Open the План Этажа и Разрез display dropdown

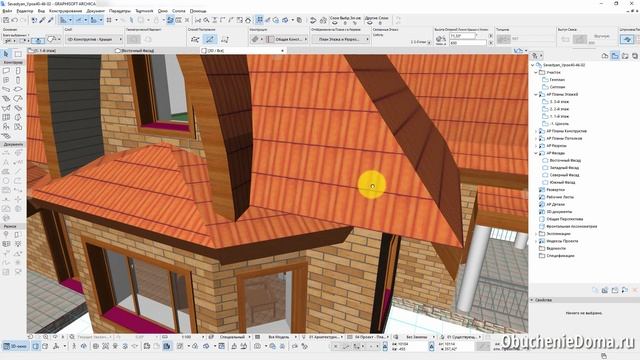pyautogui.click(x=341, y=39)
